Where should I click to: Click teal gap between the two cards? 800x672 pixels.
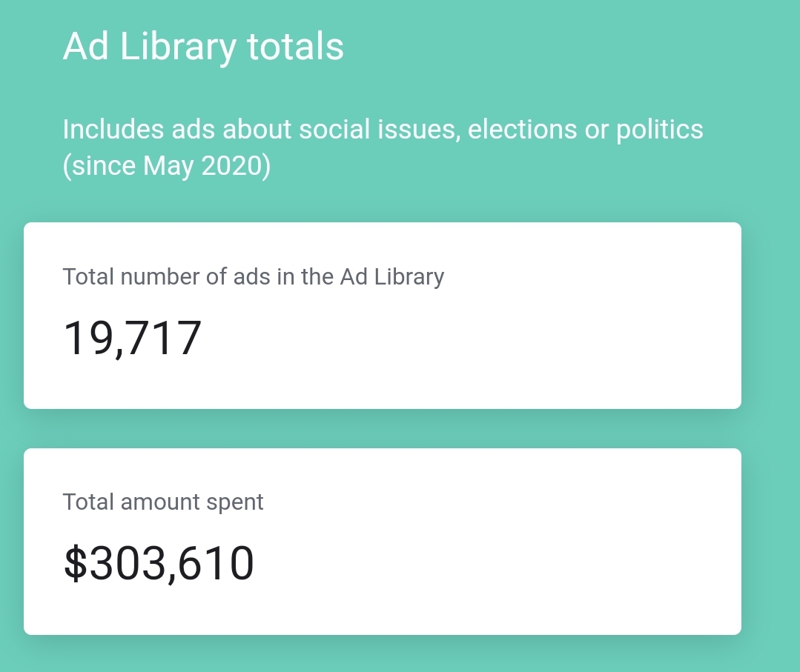coord(382,428)
